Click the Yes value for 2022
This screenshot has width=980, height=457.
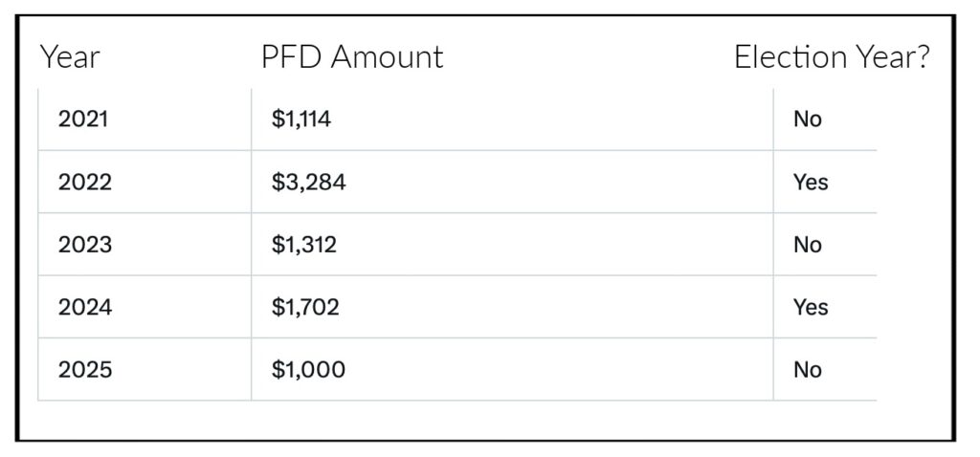tap(811, 182)
